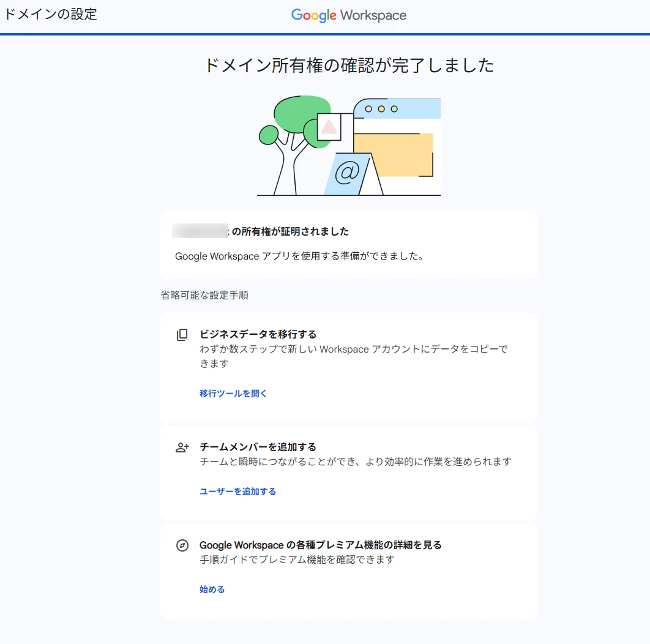Image resolution: width=650 pixels, height=644 pixels.
Task: Click the copy icon beside ビジネスデータを移行する
Action: (182, 335)
